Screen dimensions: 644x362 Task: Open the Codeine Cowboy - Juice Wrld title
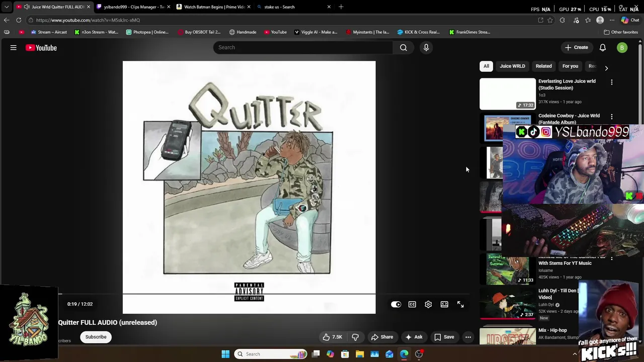tap(569, 119)
